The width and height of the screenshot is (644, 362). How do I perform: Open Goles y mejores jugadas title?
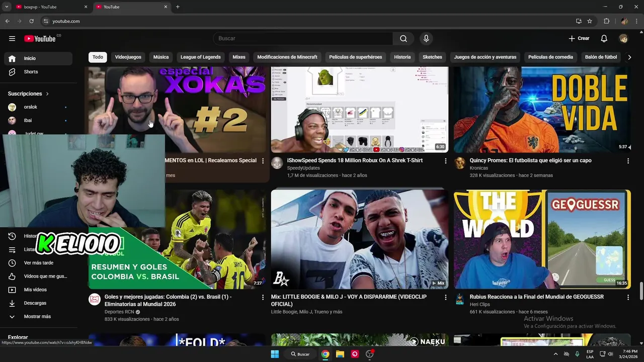pyautogui.click(x=168, y=301)
